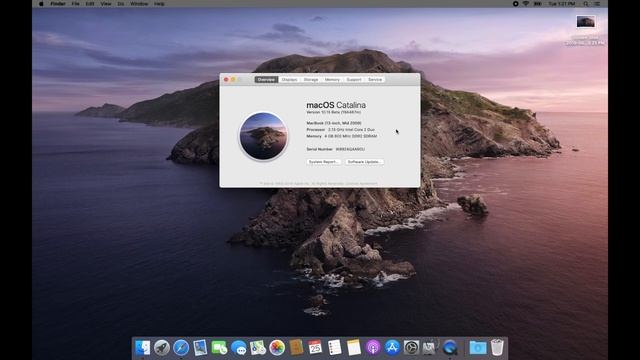640x360 pixels.
Task: Switch to the Storage tab
Action: tap(311, 80)
